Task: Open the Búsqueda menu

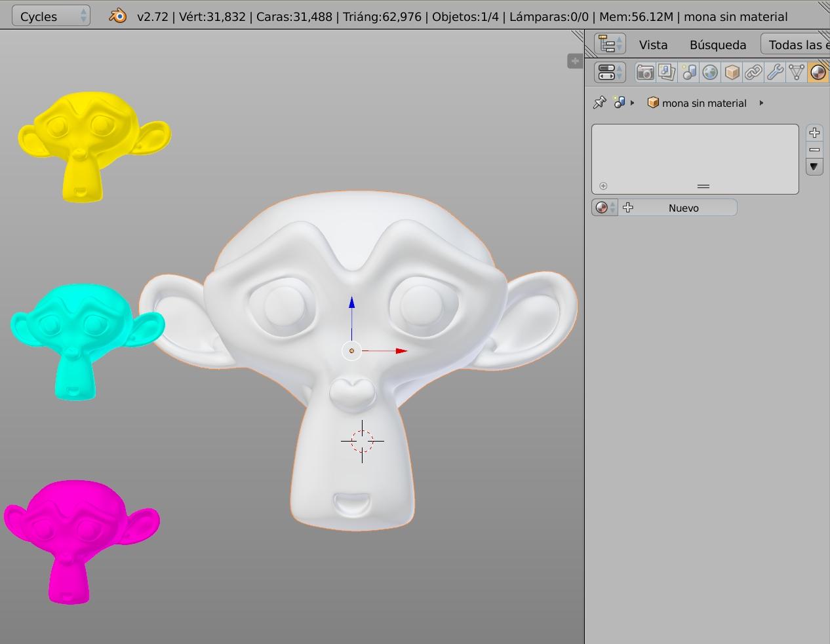Action: tap(718, 45)
